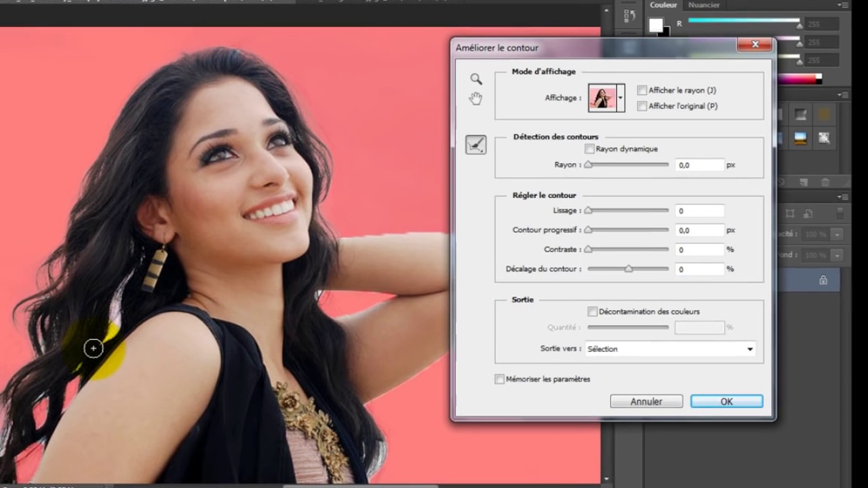Click the Décalage du contour value field
This screenshot has height=488, width=868.
(x=700, y=269)
